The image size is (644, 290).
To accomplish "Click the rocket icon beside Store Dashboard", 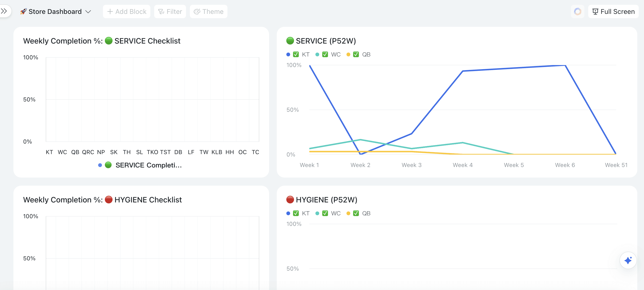I will coord(23,11).
